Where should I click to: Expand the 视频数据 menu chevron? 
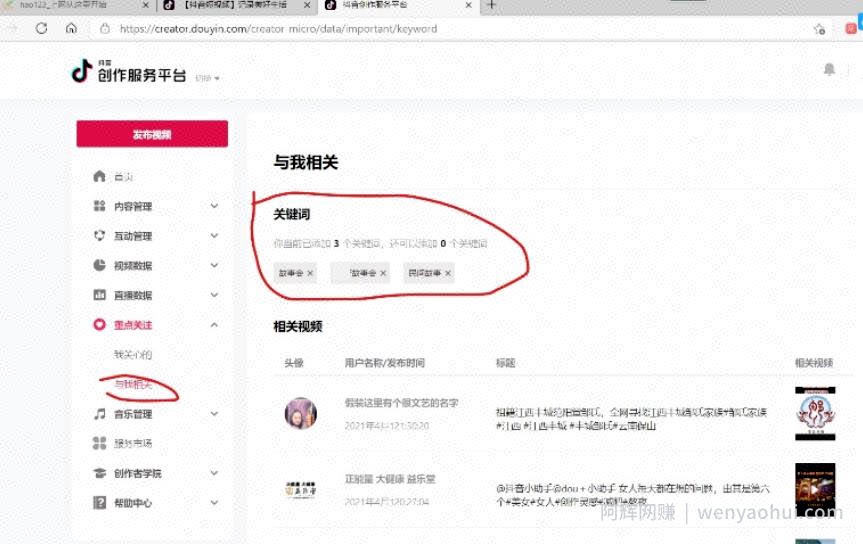pos(214,265)
